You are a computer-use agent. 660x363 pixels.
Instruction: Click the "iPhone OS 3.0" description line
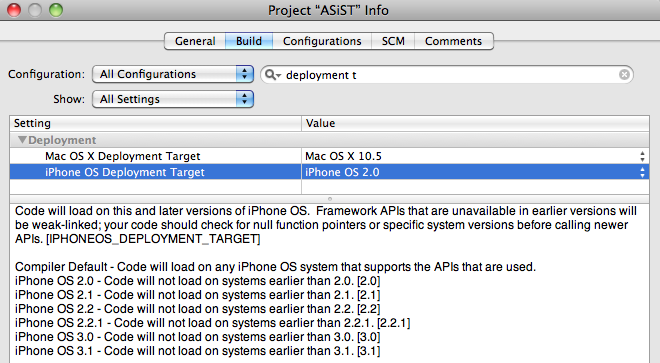tap(197, 337)
